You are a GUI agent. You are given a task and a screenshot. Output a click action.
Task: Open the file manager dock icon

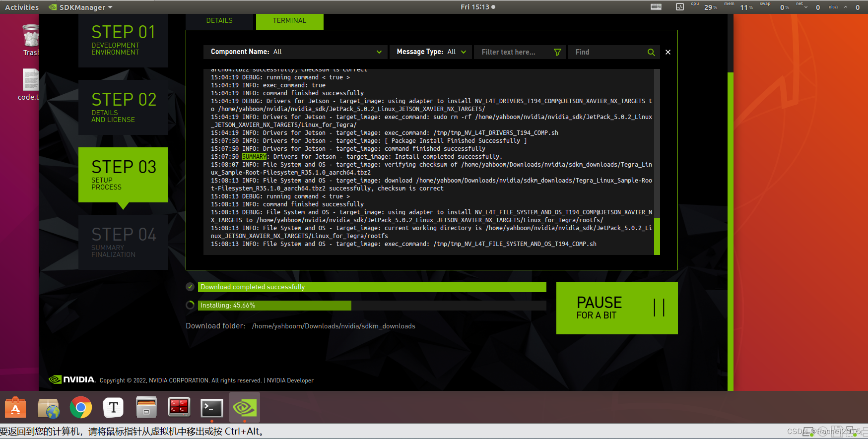(146, 408)
